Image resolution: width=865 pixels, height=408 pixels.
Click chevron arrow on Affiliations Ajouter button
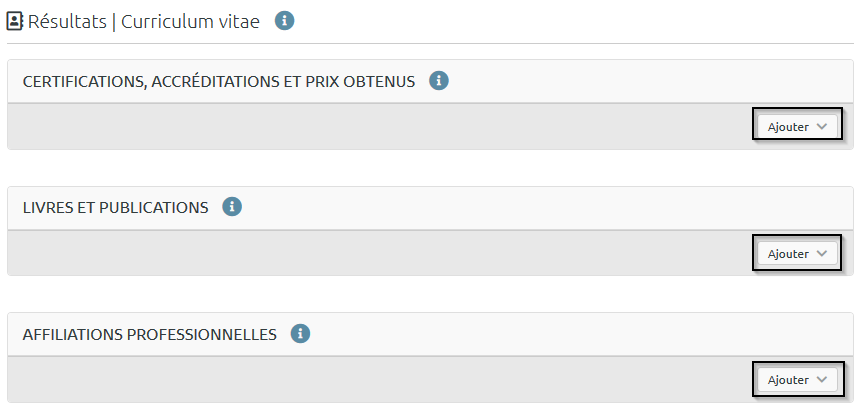tap(822, 380)
